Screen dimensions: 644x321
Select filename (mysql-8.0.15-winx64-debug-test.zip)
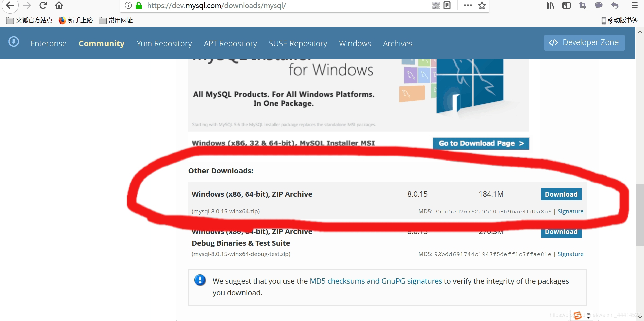tap(241, 254)
